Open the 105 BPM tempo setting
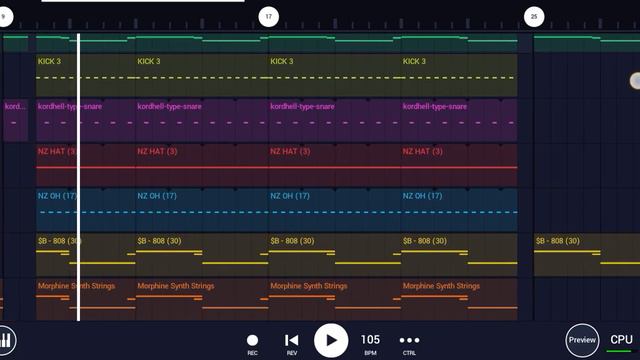 coord(370,344)
